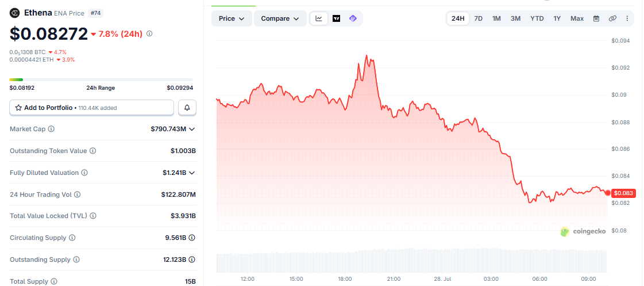Screen dimensions: 644x286
Task: Click the $0.083 current price marker
Action: tap(624, 193)
